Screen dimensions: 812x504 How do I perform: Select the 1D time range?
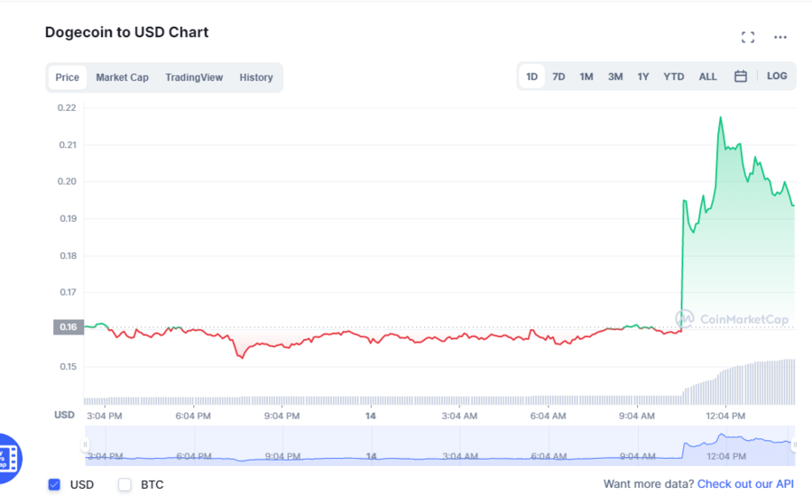tap(531, 77)
